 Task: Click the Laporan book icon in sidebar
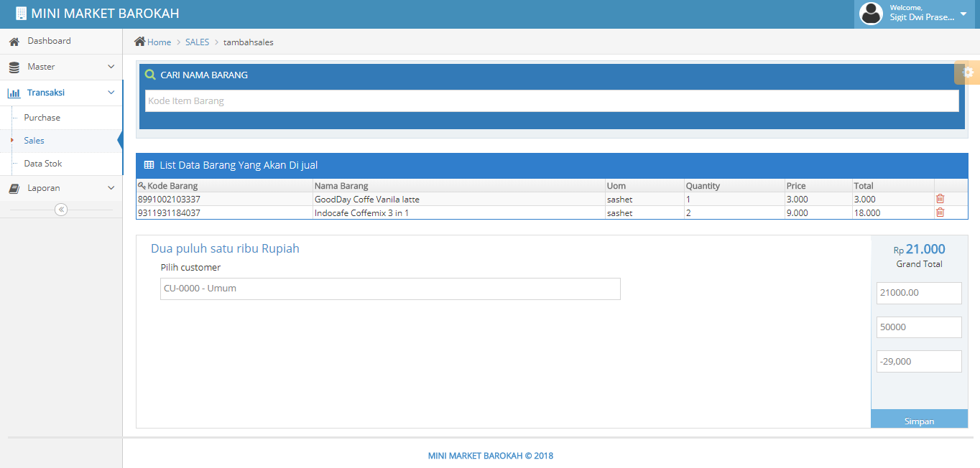click(x=14, y=189)
